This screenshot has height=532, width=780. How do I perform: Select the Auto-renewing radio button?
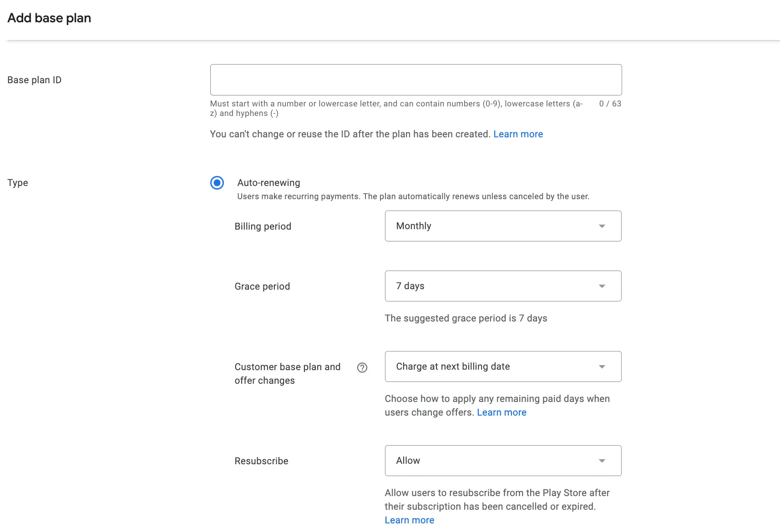(217, 183)
